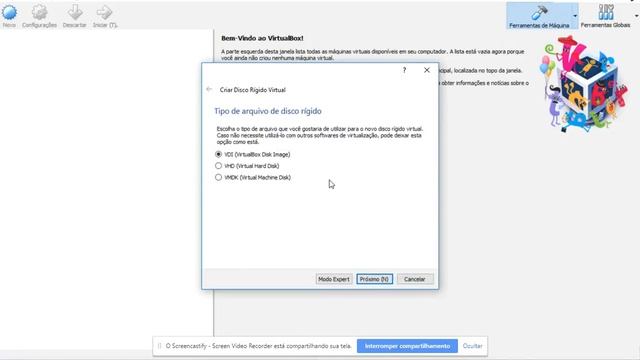Viewport: 640px width, 360px height.
Task: Click the VirtualBox mascot cube image
Action: [x=584, y=84]
